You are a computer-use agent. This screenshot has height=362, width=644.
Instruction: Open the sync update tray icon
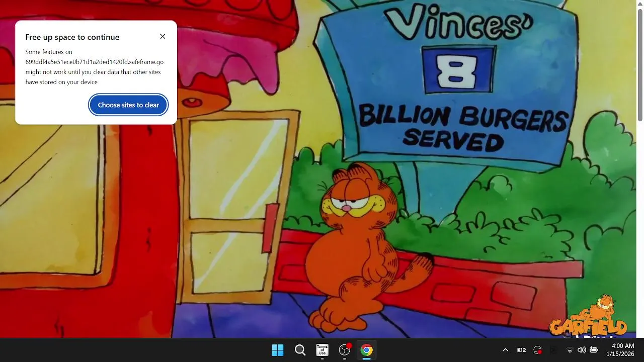tap(538, 350)
